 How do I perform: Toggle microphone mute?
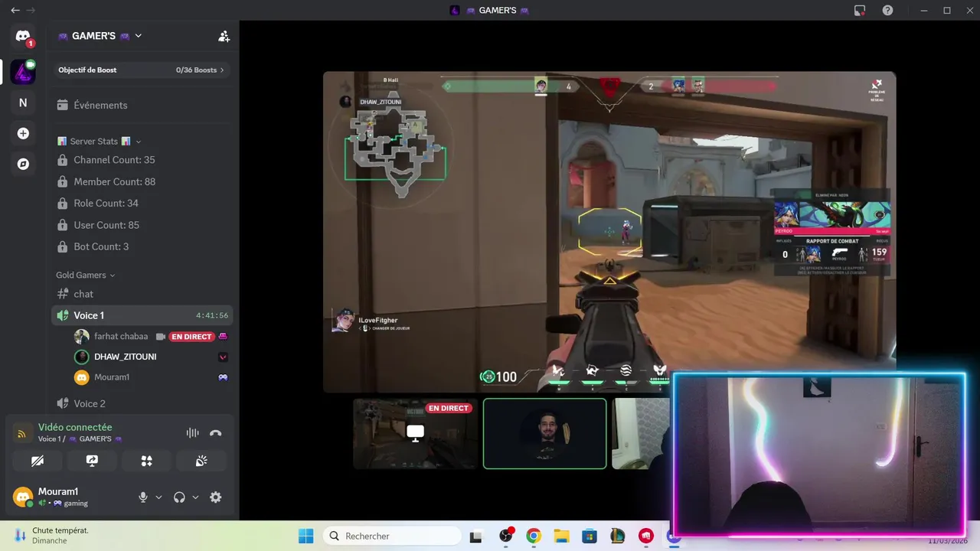point(142,497)
